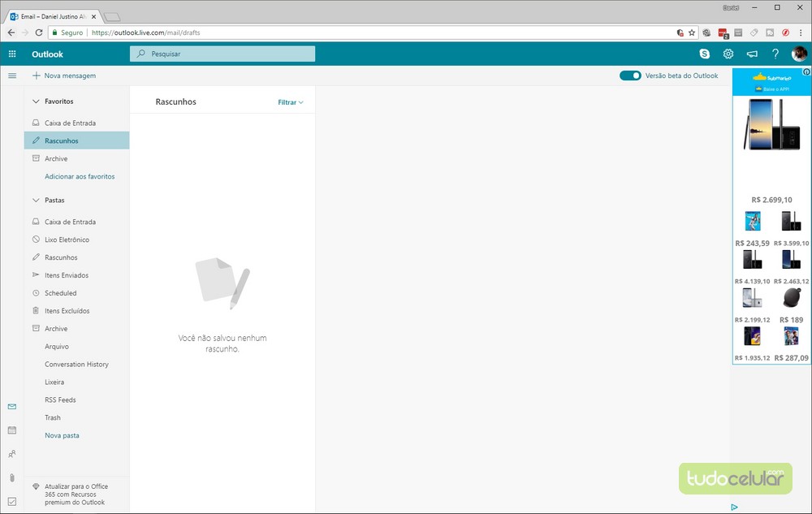Collapse the Pastas section
The height and width of the screenshot is (514, 812).
36,200
